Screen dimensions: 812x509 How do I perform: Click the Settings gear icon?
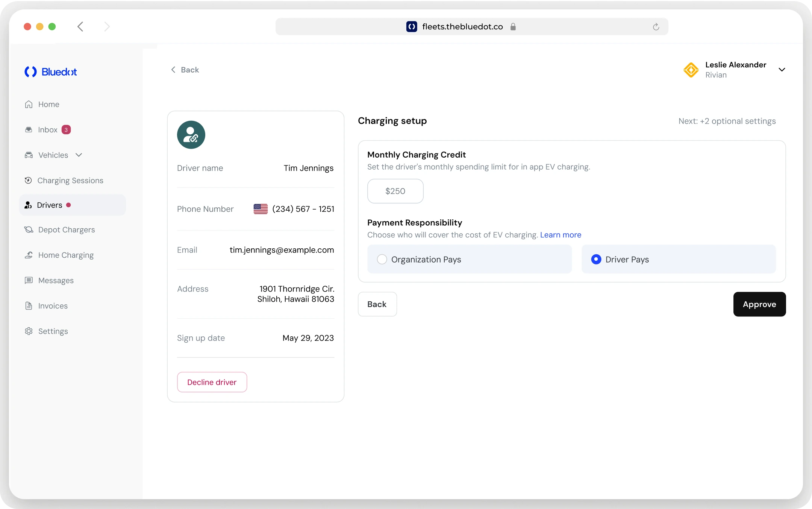coord(29,331)
